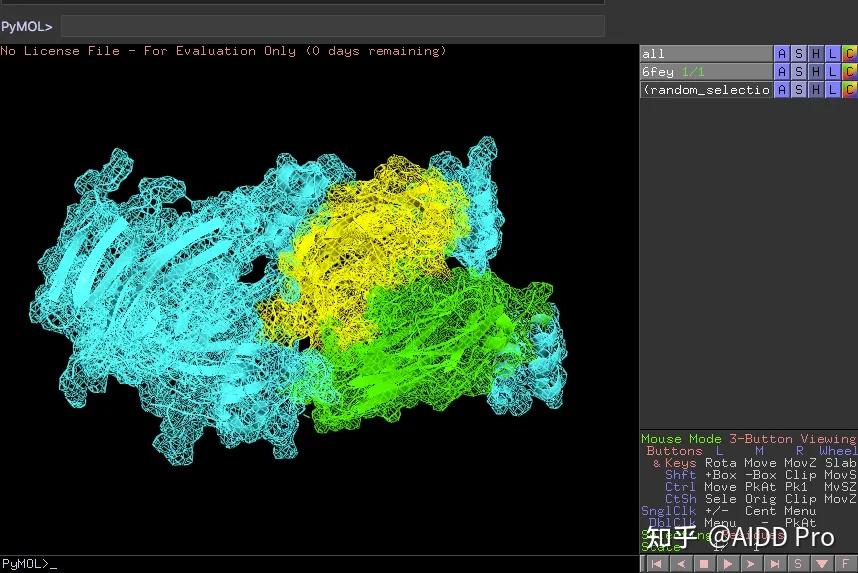Stop movie playback
This screenshot has height=573, width=858.
point(704,564)
